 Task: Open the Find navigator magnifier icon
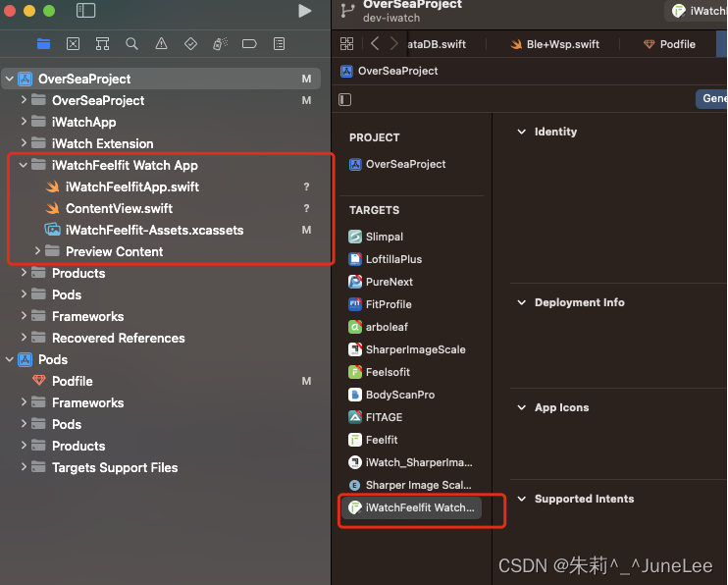click(x=131, y=44)
